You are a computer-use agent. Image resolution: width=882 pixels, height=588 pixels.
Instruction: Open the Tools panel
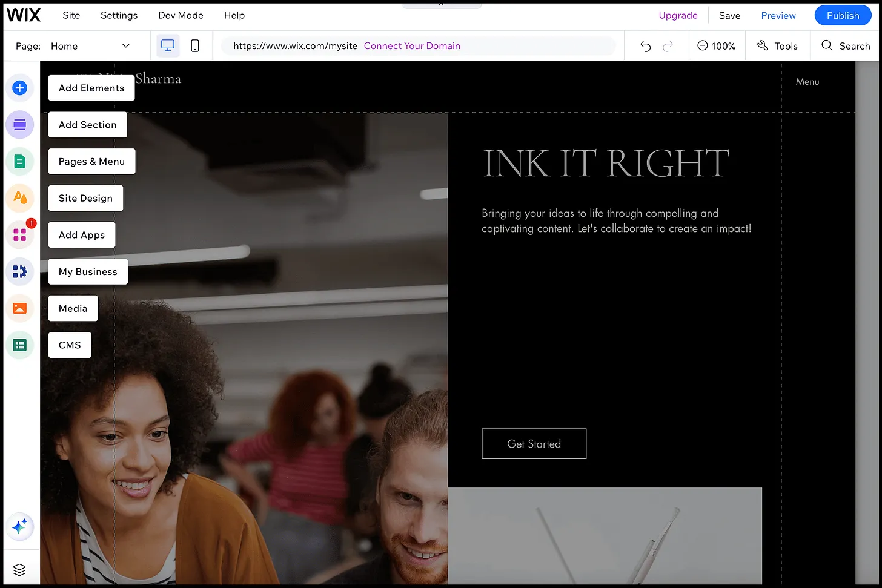pos(778,46)
